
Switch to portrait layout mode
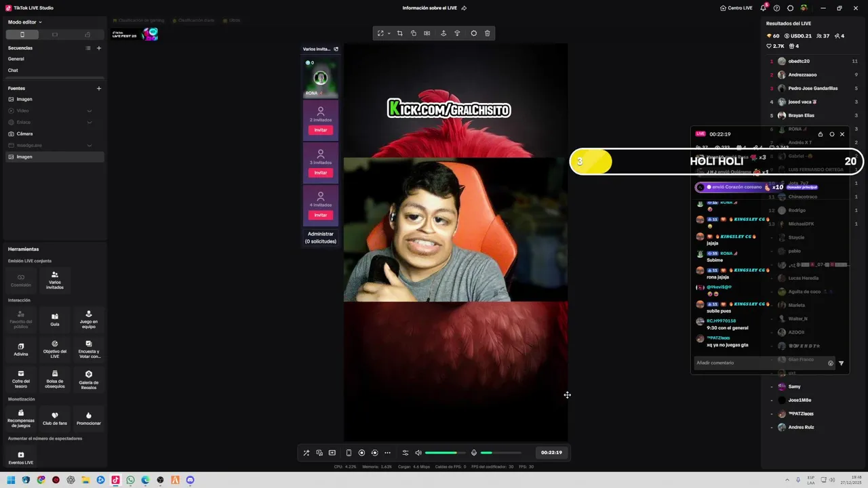[x=22, y=35]
